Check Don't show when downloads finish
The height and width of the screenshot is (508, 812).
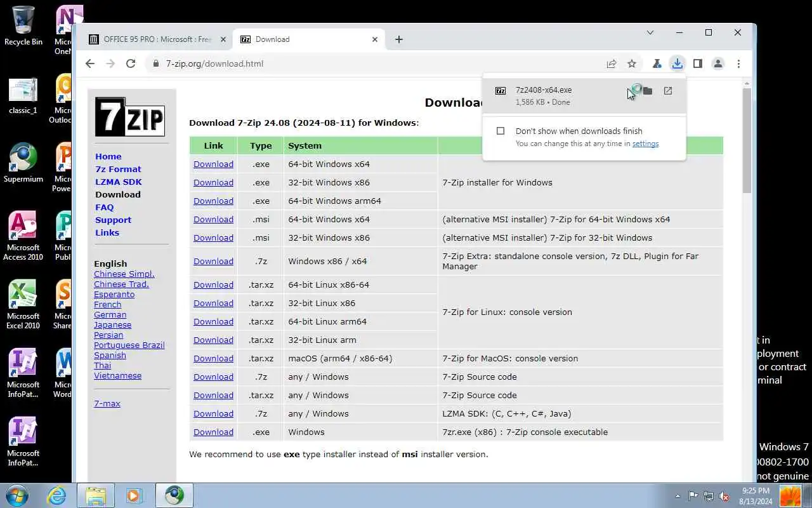(x=501, y=131)
